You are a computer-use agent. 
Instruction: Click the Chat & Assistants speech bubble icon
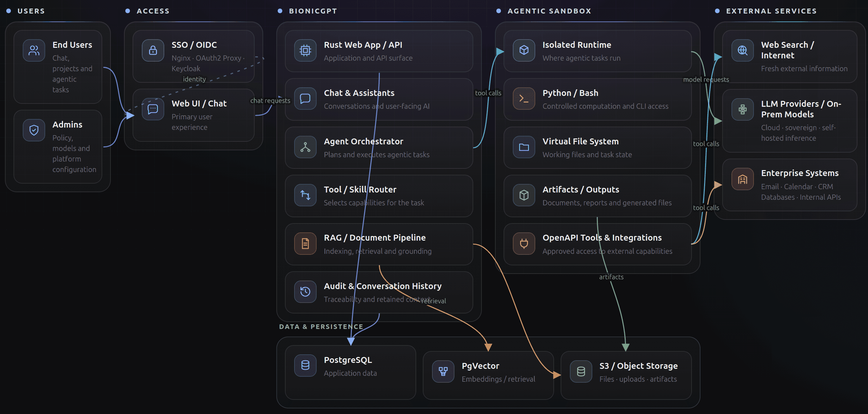coord(305,99)
